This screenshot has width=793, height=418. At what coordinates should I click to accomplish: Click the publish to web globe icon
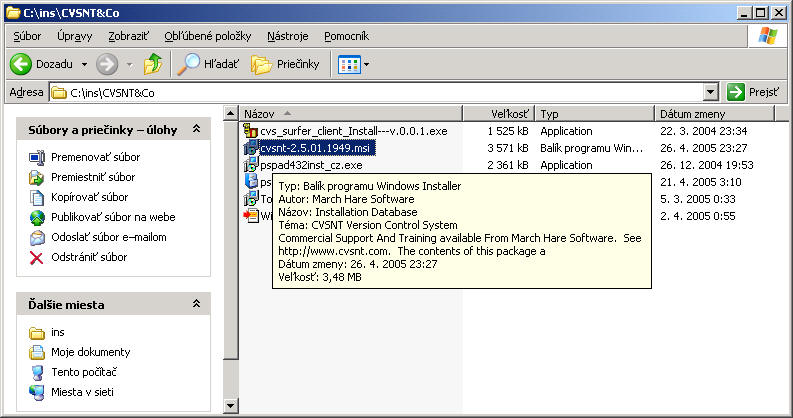point(37,217)
